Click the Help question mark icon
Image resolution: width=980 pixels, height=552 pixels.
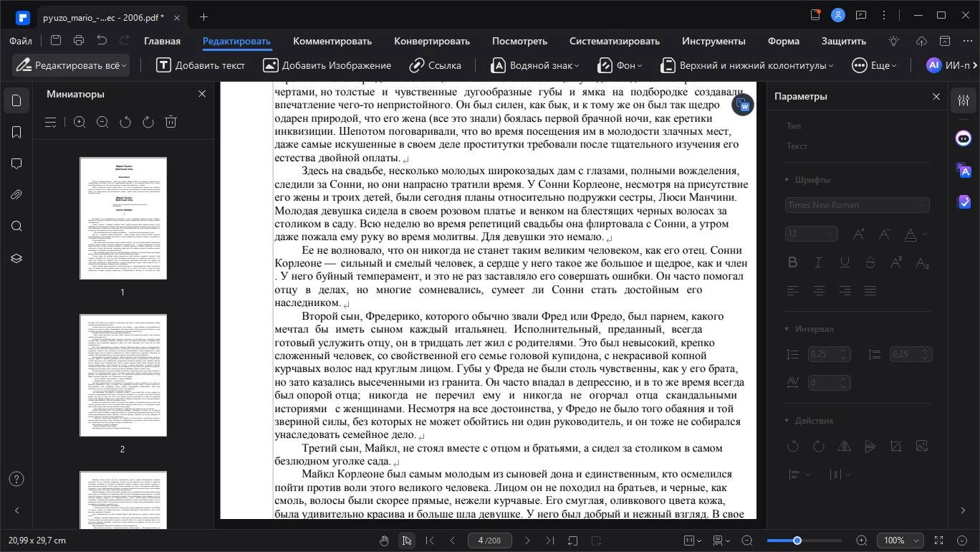click(17, 479)
